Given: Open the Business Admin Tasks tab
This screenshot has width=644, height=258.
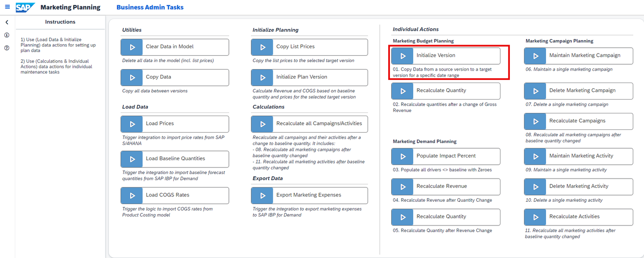Looking at the screenshot, I should click(x=150, y=7).
